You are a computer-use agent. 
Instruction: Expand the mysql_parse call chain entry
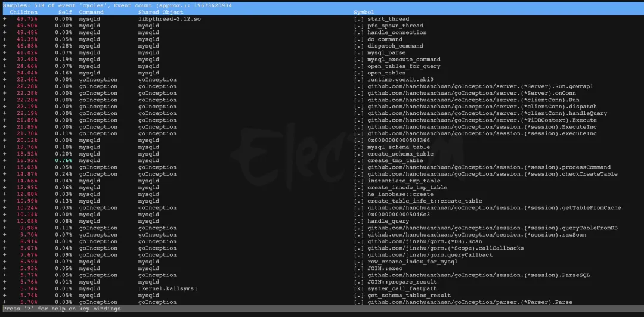[5, 52]
